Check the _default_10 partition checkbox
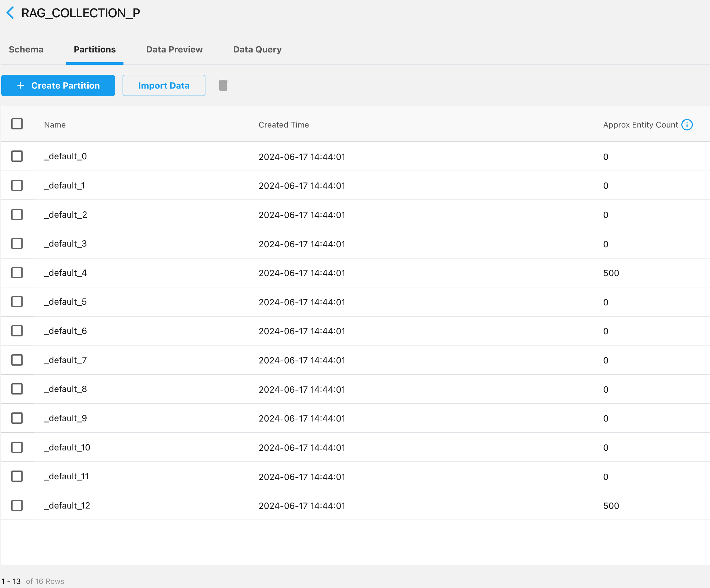Screen dimensions: 710x588 (x=17, y=447)
